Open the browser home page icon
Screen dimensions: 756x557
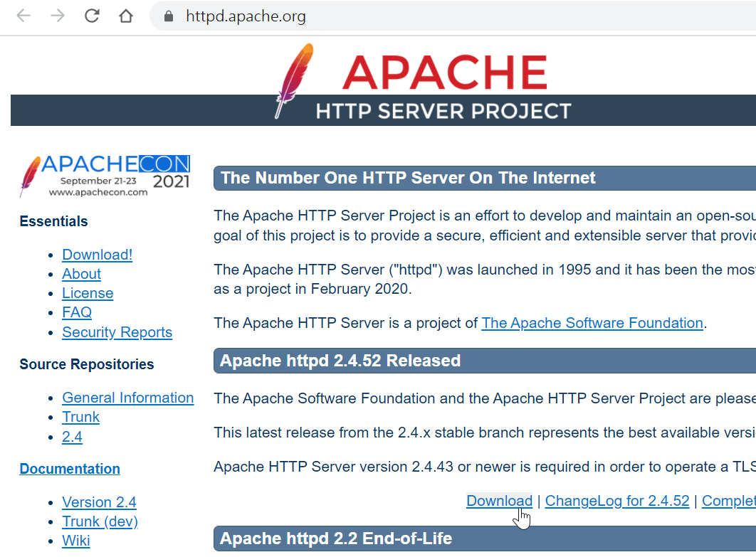126,16
